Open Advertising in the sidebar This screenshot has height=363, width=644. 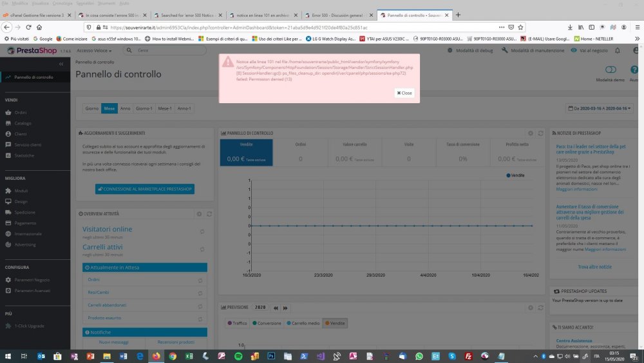coord(25,244)
